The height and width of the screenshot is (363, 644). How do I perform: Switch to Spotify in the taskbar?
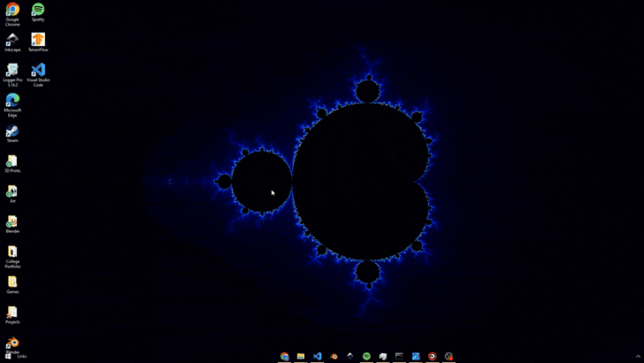click(366, 356)
